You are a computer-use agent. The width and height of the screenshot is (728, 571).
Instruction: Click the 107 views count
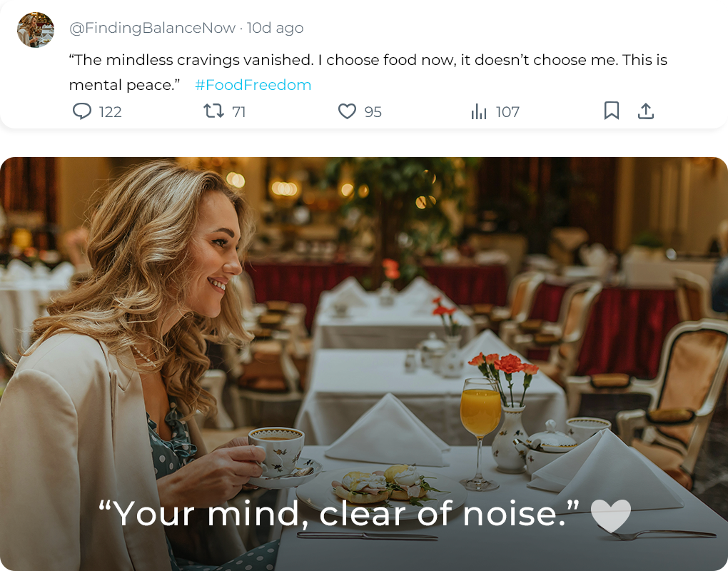(x=507, y=112)
